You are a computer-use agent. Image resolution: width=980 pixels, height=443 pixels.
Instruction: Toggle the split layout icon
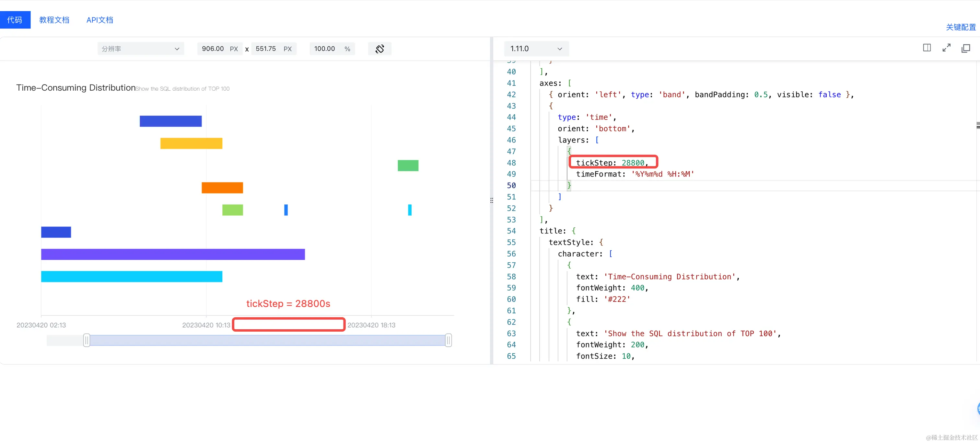[x=927, y=48]
